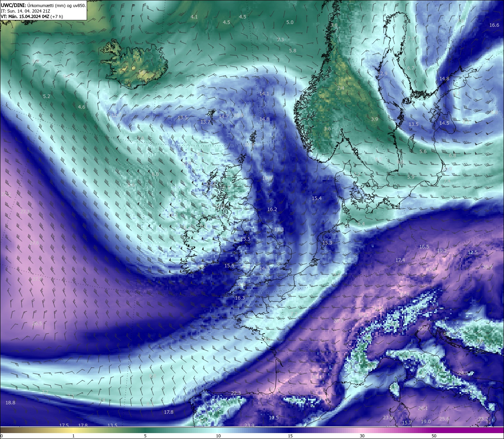Click the color scale tick labeled 15
Viewport: 504px width, 439px height.
click(x=290, y=436)
